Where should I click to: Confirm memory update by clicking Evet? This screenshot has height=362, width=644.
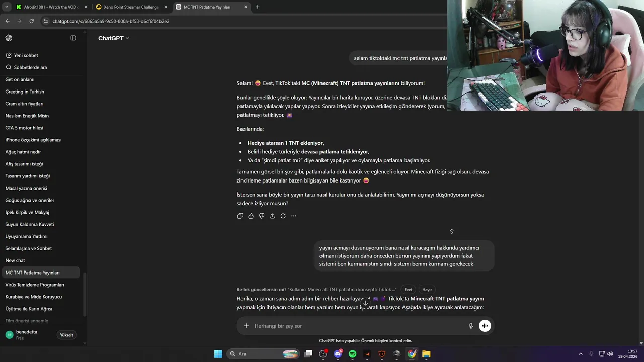[408, 290]
